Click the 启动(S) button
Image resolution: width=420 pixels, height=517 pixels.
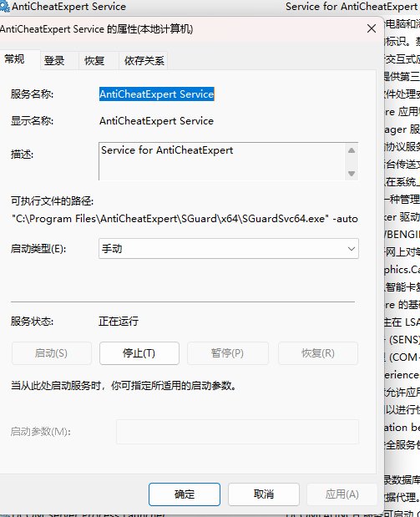[51, 353]
